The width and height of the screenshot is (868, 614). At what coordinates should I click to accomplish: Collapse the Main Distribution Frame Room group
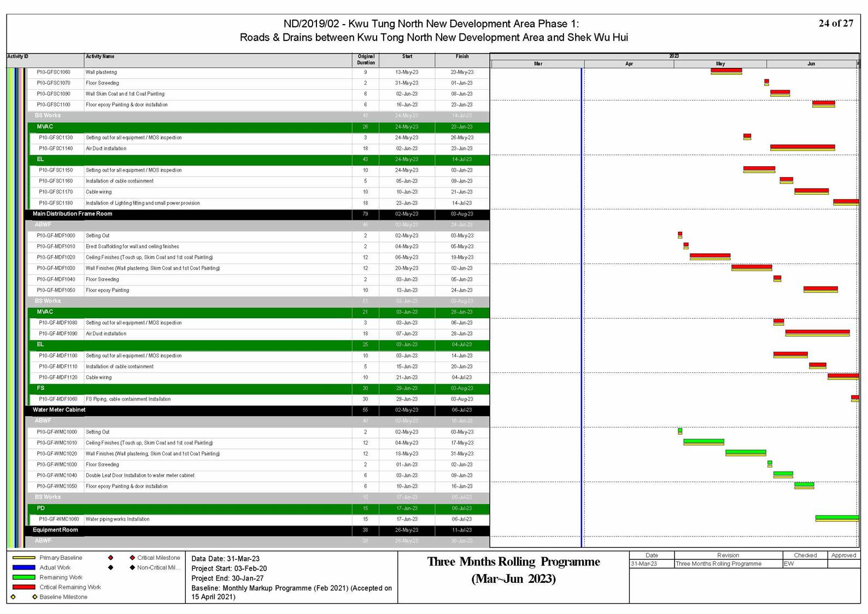(72, 214)
